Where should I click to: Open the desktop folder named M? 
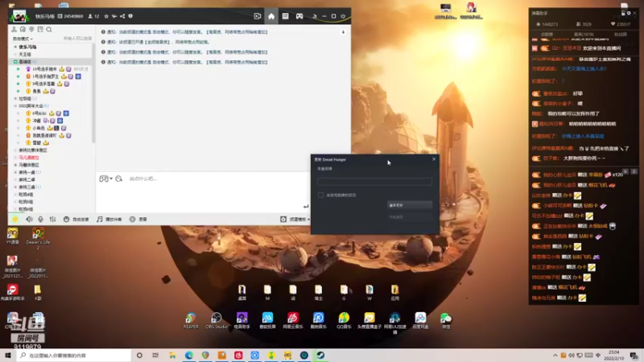coord(267,293)
